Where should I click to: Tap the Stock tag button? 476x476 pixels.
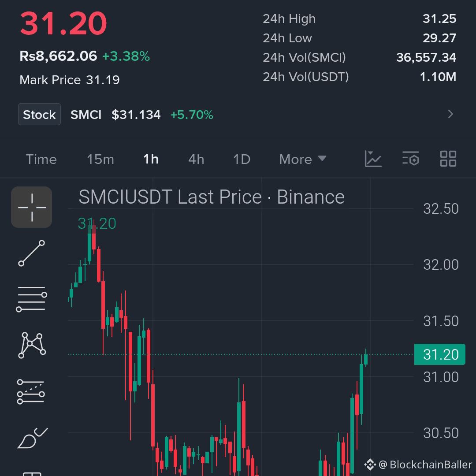(x=40, y=114)
